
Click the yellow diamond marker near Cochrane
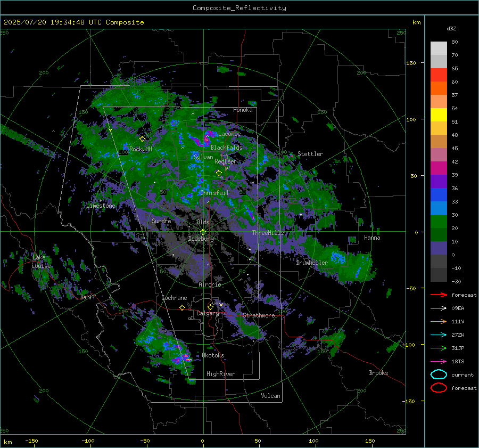pos(182,308)
